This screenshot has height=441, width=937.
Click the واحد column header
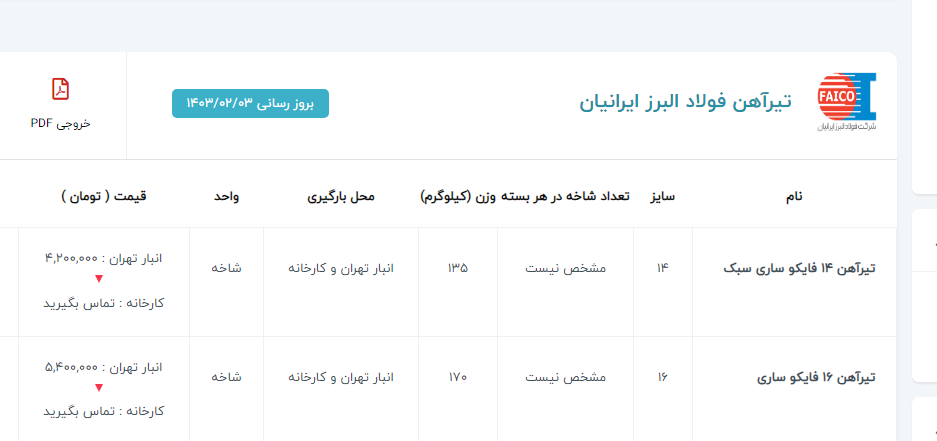click(226, 196)
